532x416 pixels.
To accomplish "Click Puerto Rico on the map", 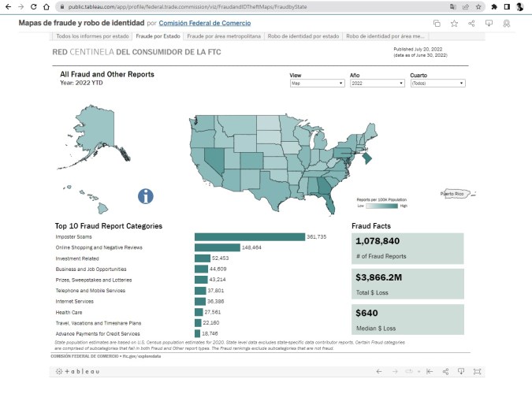I will 454,193.
